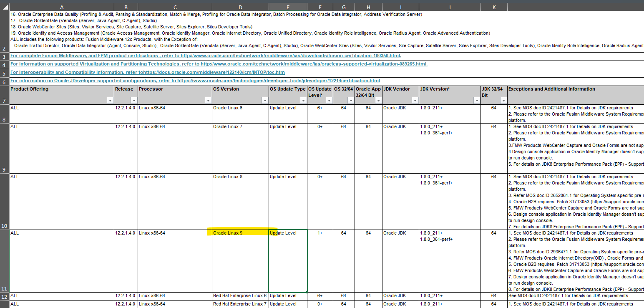Open the Fusion Middleware and EPM certifications link
The width and height of the screenshot is (644, 308).
(206, 56)
